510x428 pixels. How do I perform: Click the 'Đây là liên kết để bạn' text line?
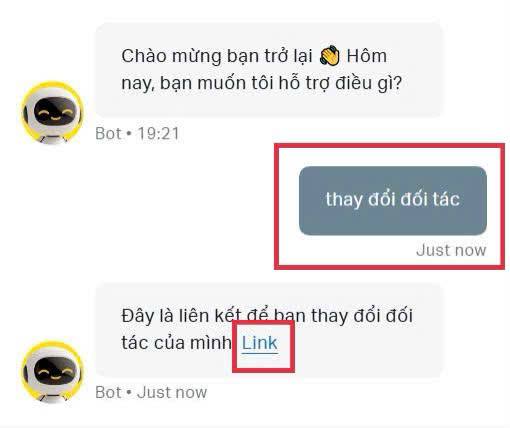[213, 316]
